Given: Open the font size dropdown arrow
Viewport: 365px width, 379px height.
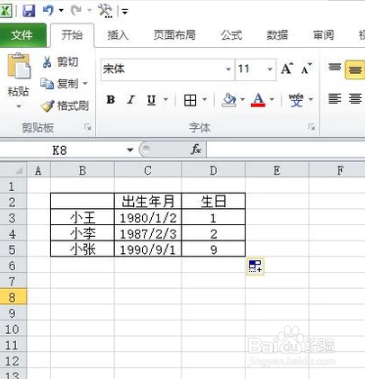Looking at the screenshot, I should pyautogui.click(x=270, y=69).
